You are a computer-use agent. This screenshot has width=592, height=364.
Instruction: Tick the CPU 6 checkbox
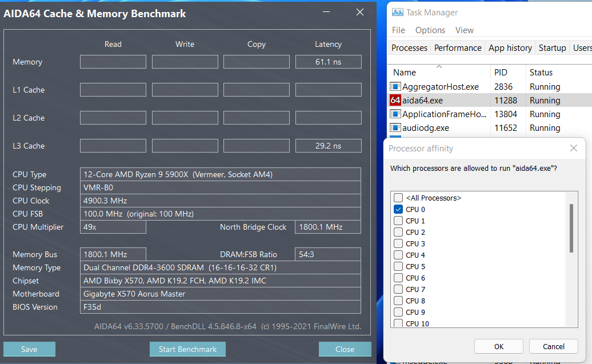tap(398, 278)
